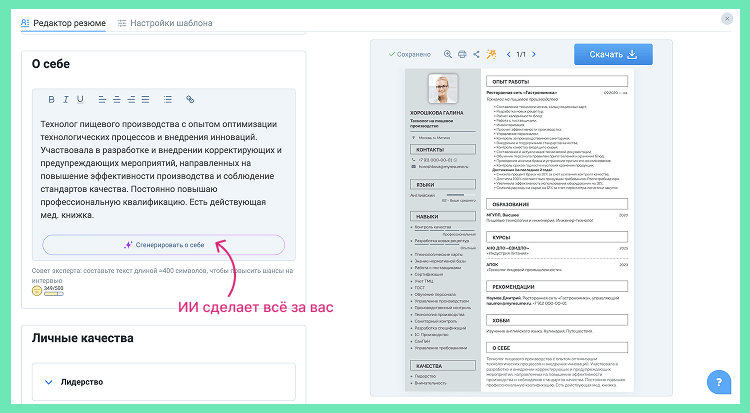Close the editor with the X button
750x413 pixels.
tap(727, 19)
